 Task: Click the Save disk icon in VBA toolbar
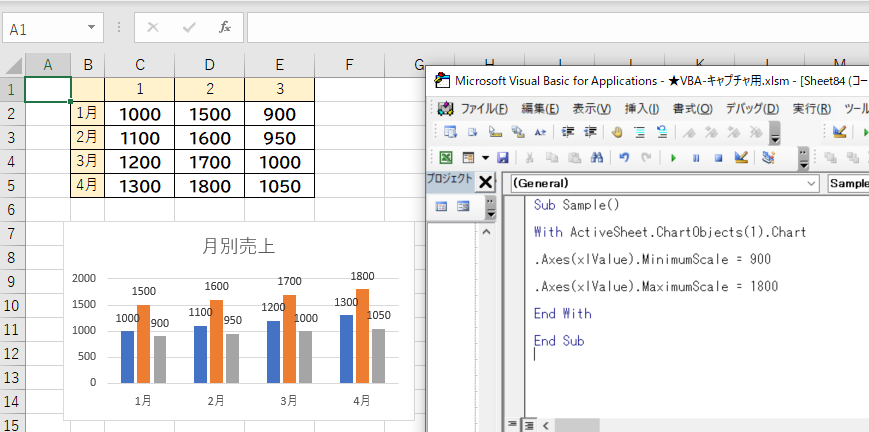[x=503, y=157]
